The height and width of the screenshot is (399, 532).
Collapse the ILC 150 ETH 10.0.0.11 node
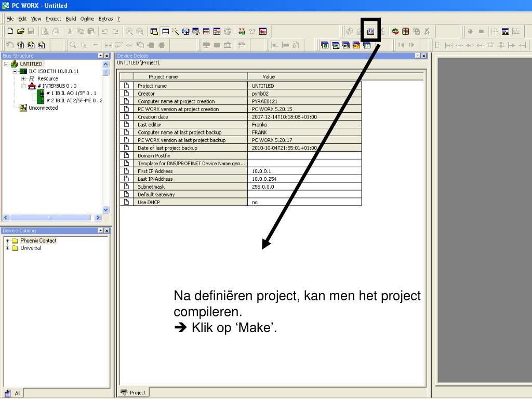point(15,71)
